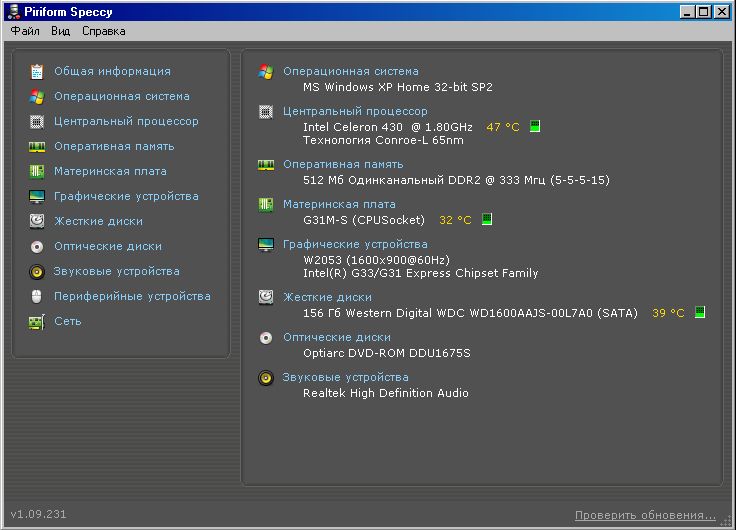736x530 pixels.
Task: Click the speaker icon in the sidebar
Action: (37, 271)
